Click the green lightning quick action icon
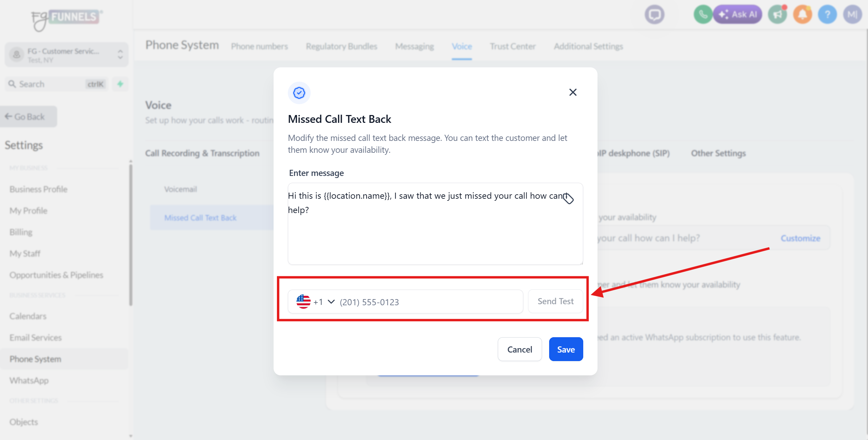This screenshot has height=440, width=868. pos(120,84)
